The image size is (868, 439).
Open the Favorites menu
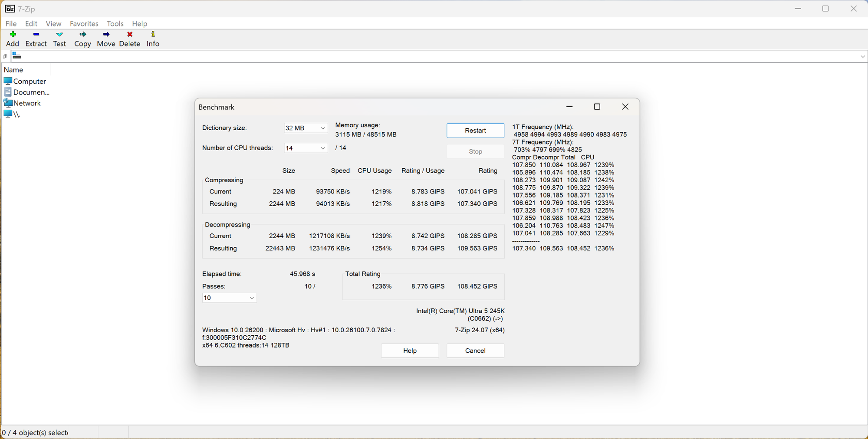click(x=84, y=23)
